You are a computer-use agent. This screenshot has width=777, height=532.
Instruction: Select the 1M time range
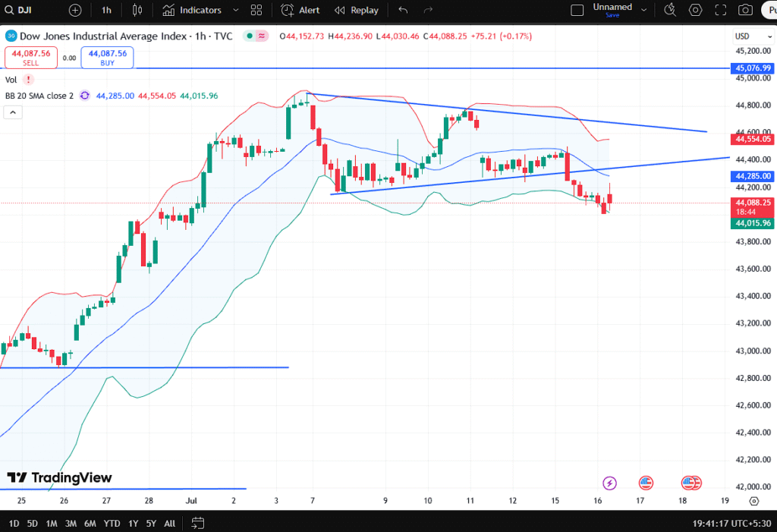(x=52, y=523)
